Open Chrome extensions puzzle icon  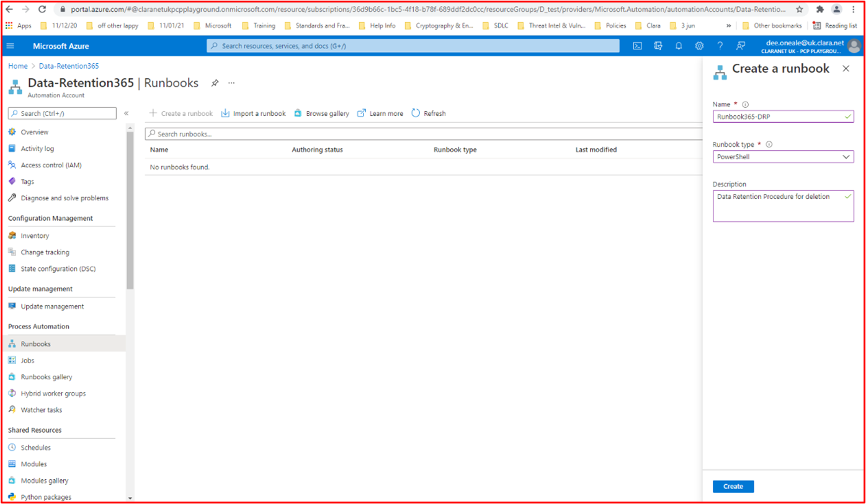click(x=819, y=9)
